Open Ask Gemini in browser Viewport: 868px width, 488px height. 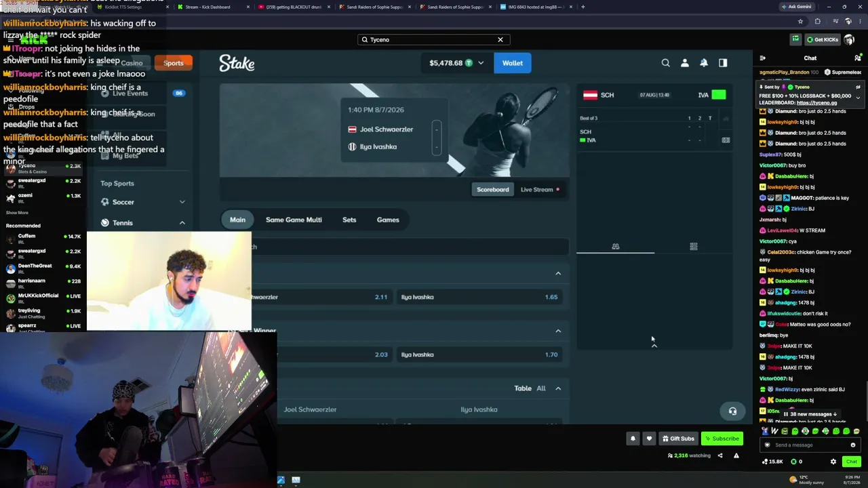[x=796, y=7]
